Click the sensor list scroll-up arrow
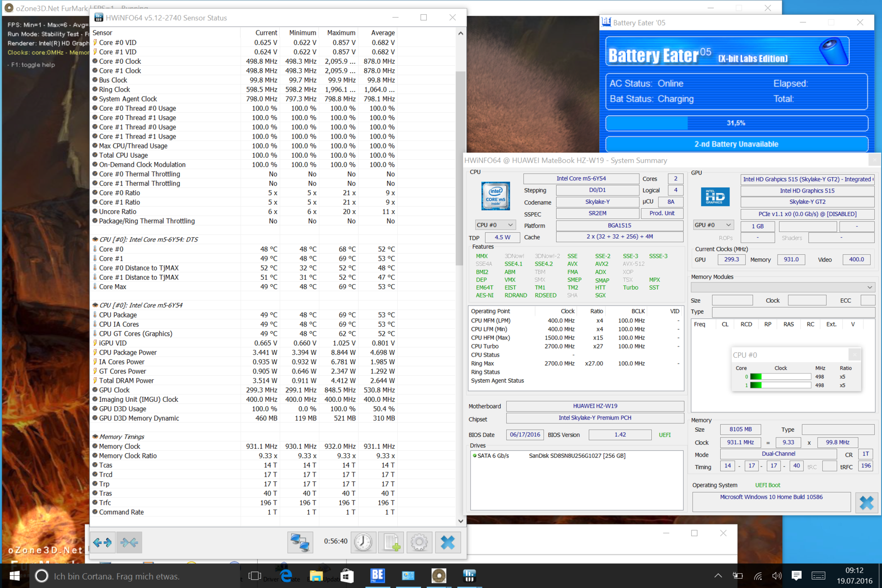The height and width of the screenshot is (588, 882). 461,33
